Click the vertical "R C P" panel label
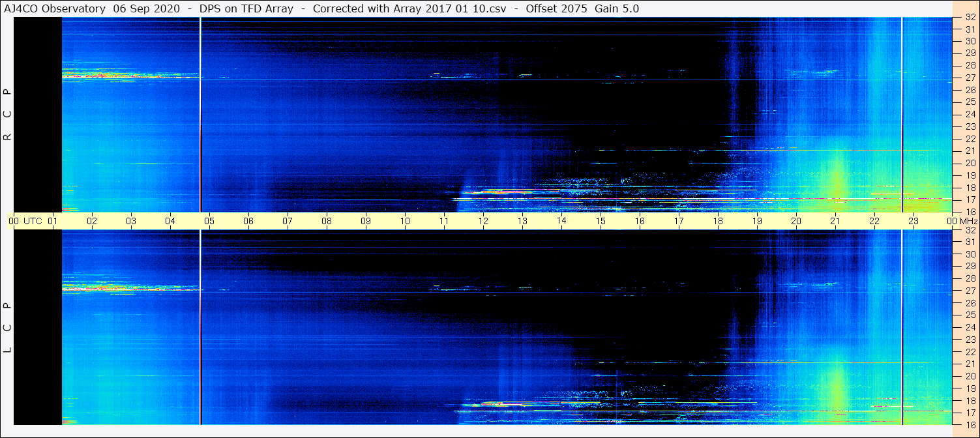The image size is (980, 438). 8,115
